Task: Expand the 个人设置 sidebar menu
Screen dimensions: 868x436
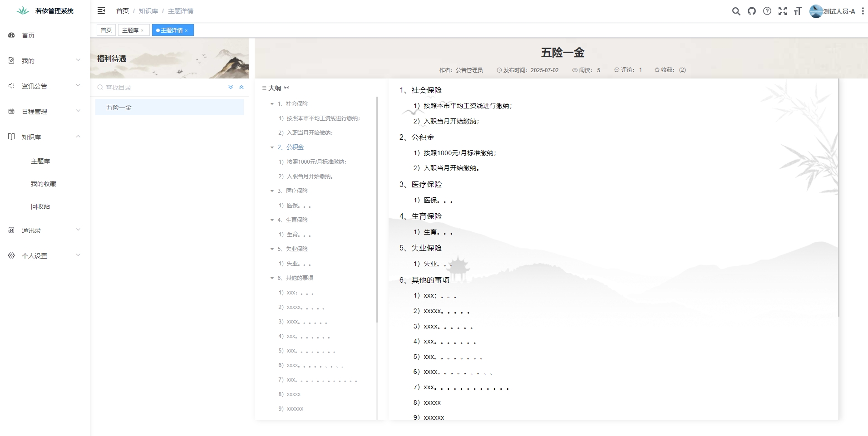Action: [44, 255]
